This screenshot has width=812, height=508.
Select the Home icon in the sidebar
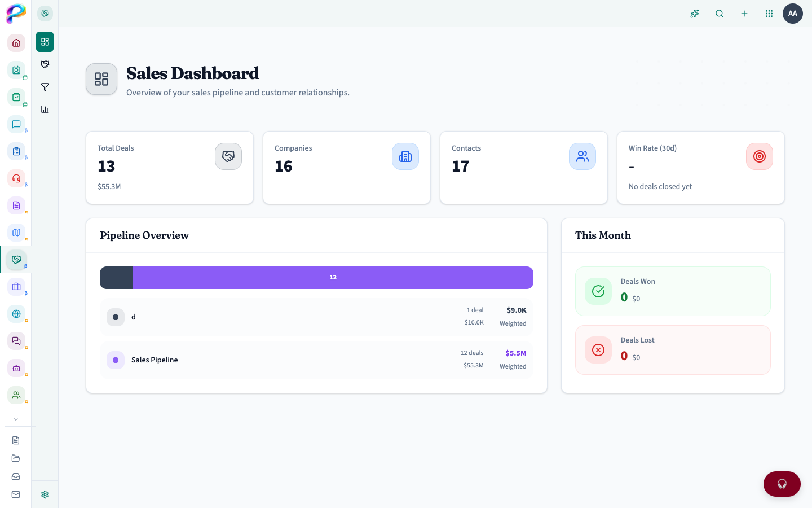pos(16,43)
